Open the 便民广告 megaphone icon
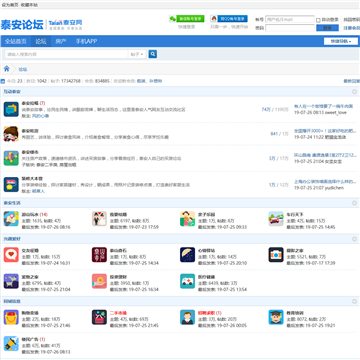The height and width of the screenshot is (360, 360). coord(11,343)
